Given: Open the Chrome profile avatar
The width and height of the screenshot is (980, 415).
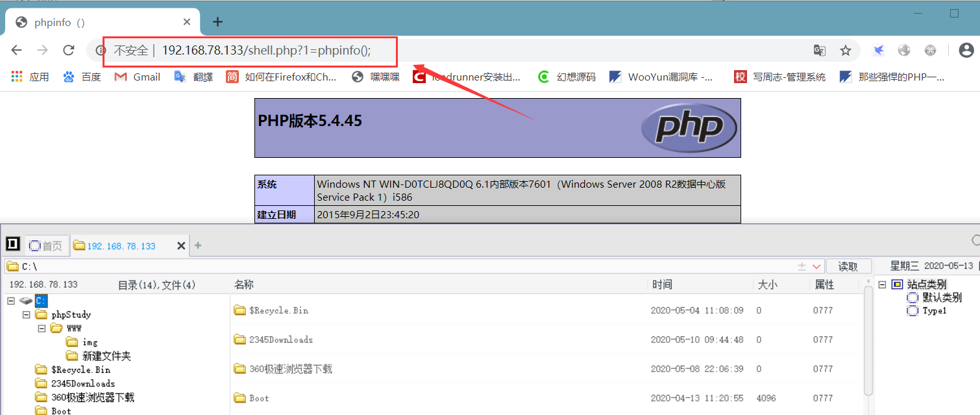Looking at the screenshot, I should point(966,50).
